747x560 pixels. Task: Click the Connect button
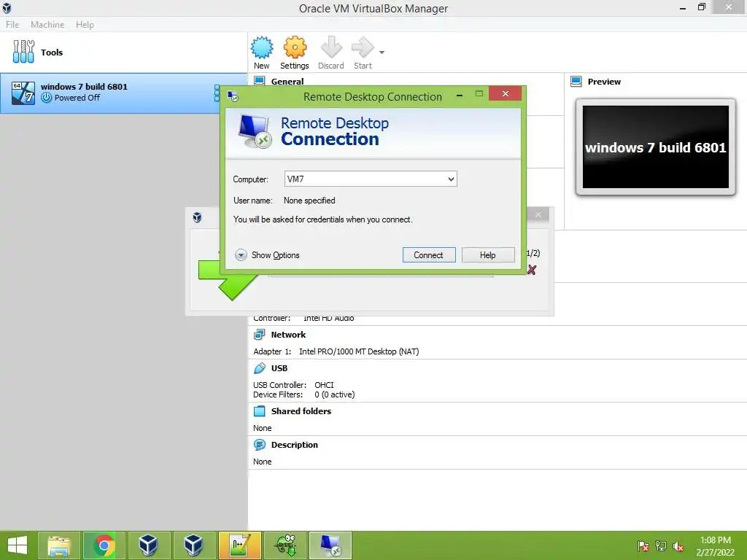(x=429, y=255)
